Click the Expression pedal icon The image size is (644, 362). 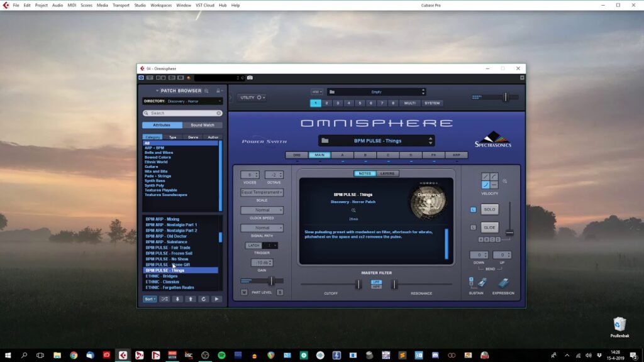pos(504,282)
